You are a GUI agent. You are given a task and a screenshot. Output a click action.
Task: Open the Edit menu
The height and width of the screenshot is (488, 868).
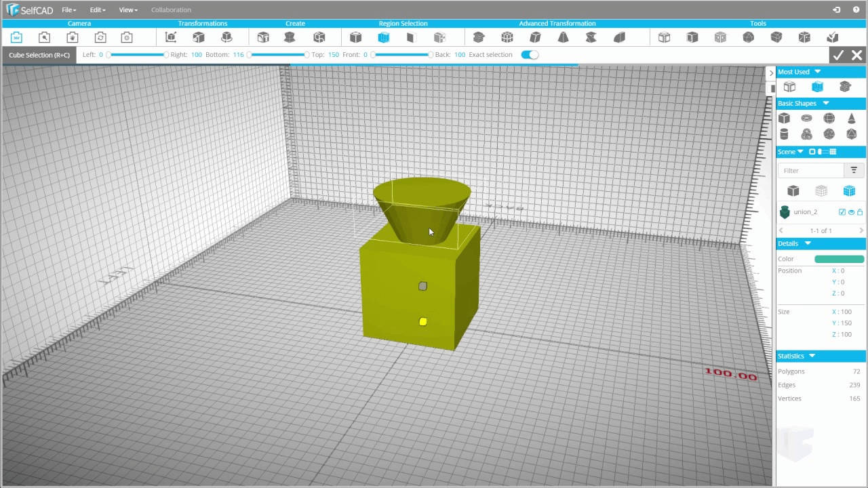(x=97, y=9)
